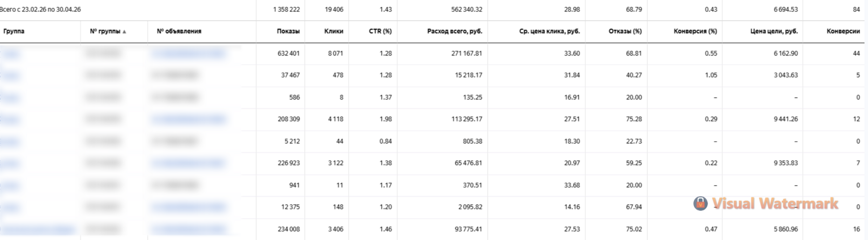Sort by the № объявления column header
Image resolution: width=868 pixels, height=240 pixels.
[179, 31]
